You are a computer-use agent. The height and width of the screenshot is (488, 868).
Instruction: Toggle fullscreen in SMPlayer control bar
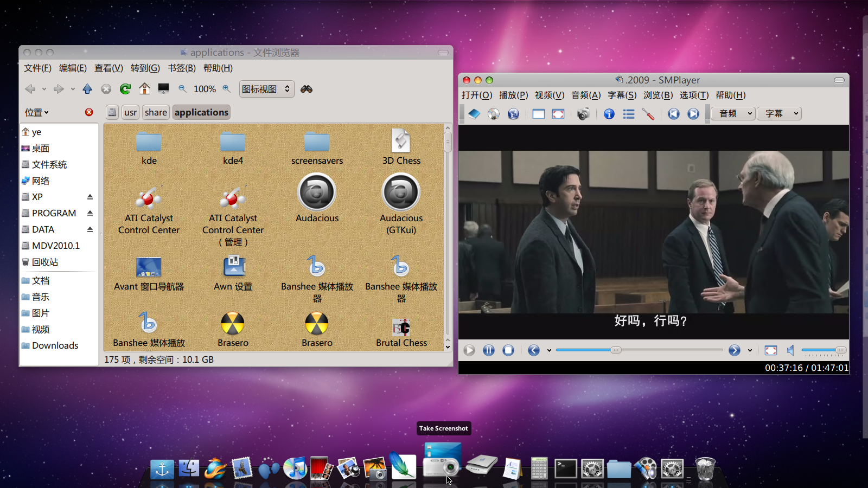771,350
